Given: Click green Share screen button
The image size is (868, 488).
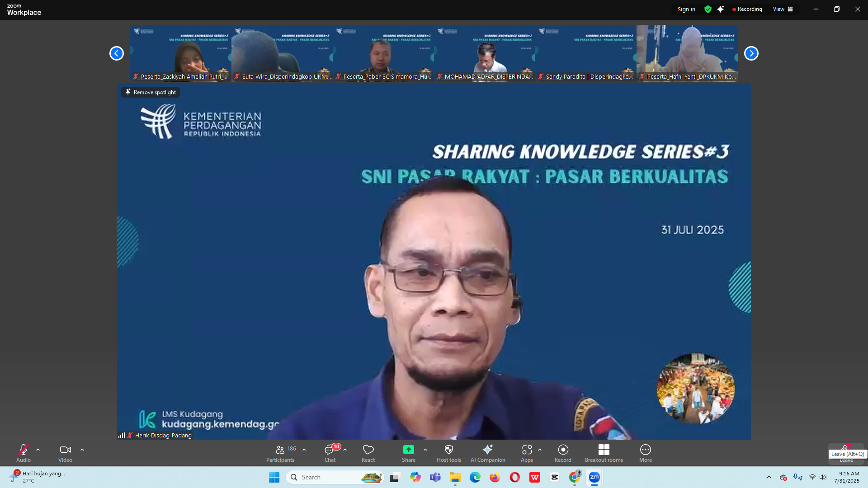Looking at the screenshot, I should (409, 453).
